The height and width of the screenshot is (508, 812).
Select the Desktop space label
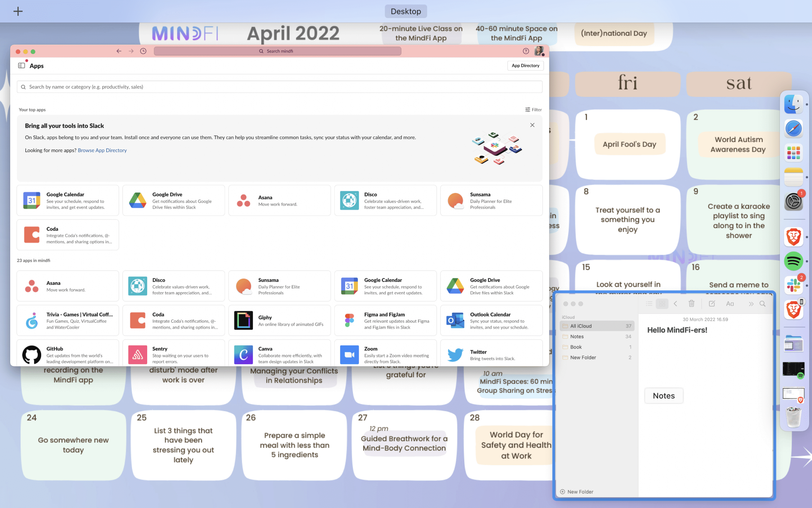tap(406, 11)
